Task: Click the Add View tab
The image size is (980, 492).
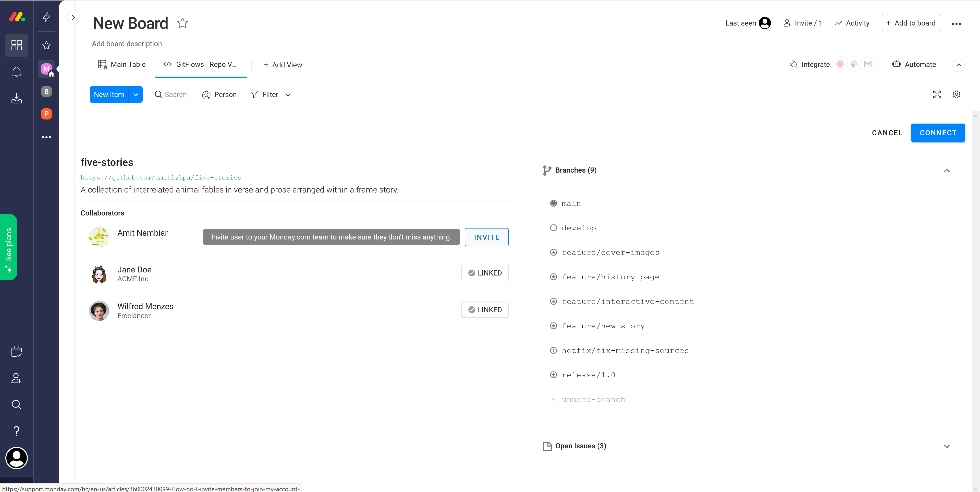Action: [x=283, y=65]
